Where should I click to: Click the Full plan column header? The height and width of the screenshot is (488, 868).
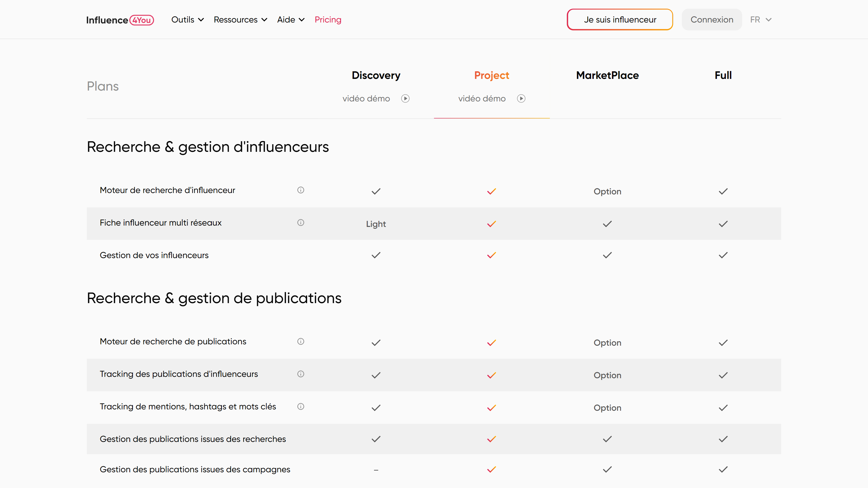[723, 75]
